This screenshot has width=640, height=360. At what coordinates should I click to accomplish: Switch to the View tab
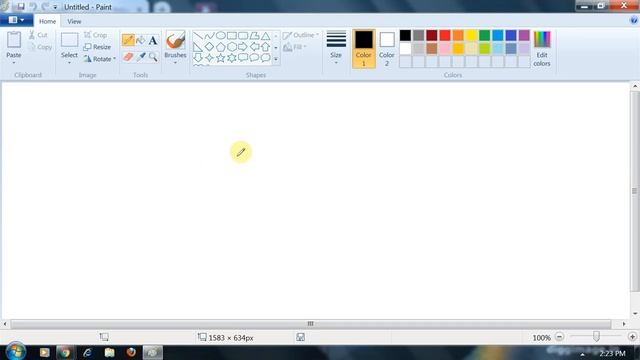[x=74, y=21]
